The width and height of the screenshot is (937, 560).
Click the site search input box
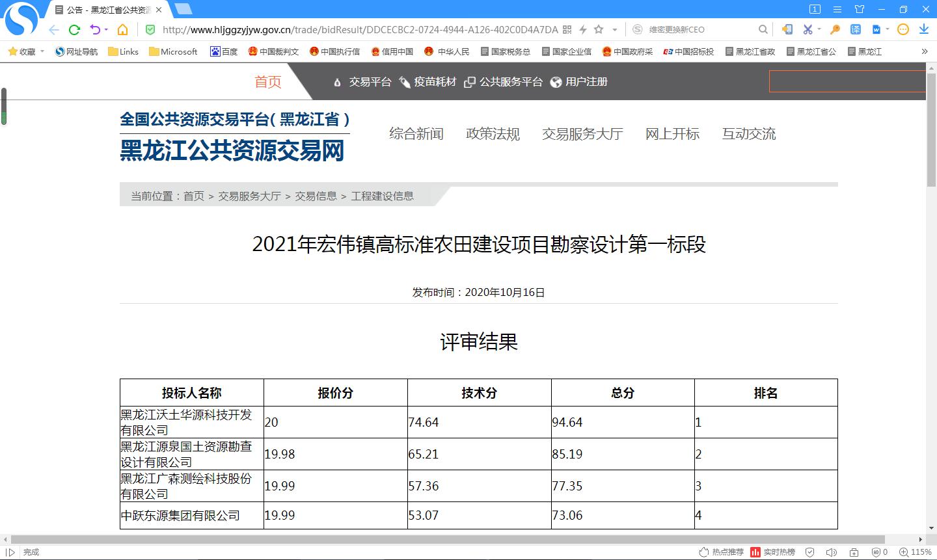click(x=846, y=82)
